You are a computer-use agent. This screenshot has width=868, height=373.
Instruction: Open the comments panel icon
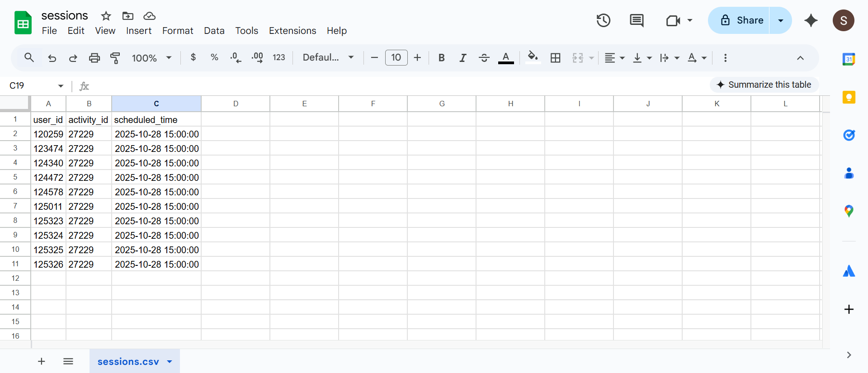tap(637, 20)
